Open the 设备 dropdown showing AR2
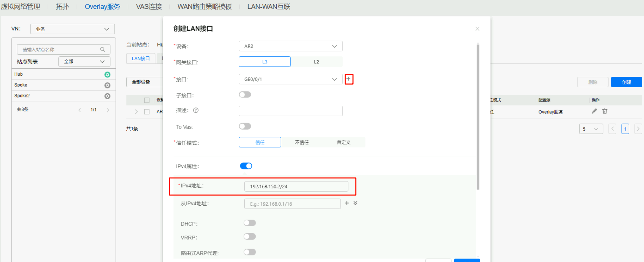This screenshot has height=262, width=644. [x=290, y=46]
